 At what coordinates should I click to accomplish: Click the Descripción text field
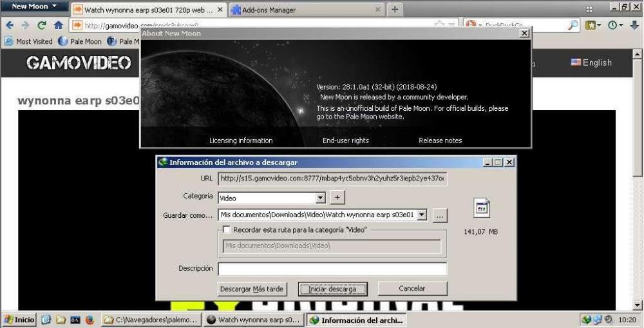tap(332, 269)
